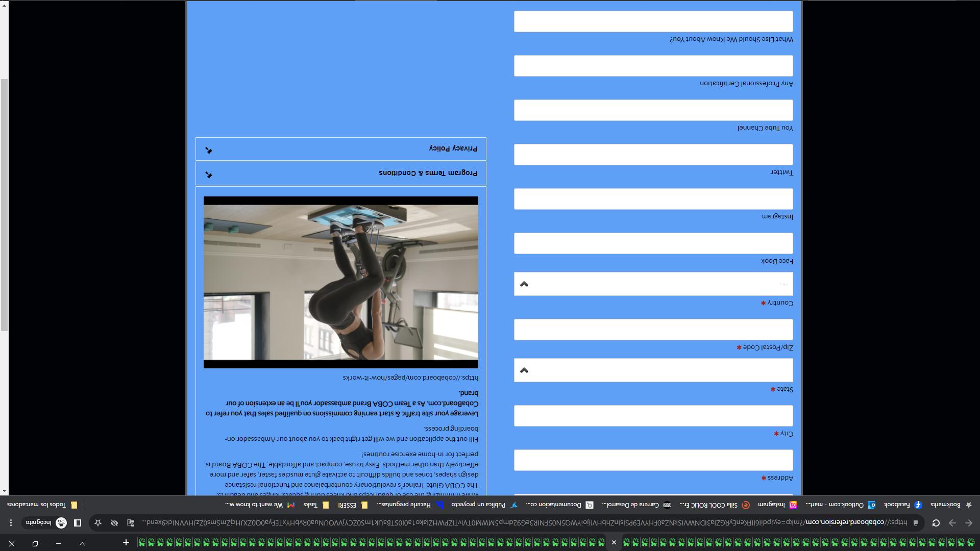The height and width of the screenshot is (551, 980).
Task: Close the active tab with its X
Action: (614, 543)
